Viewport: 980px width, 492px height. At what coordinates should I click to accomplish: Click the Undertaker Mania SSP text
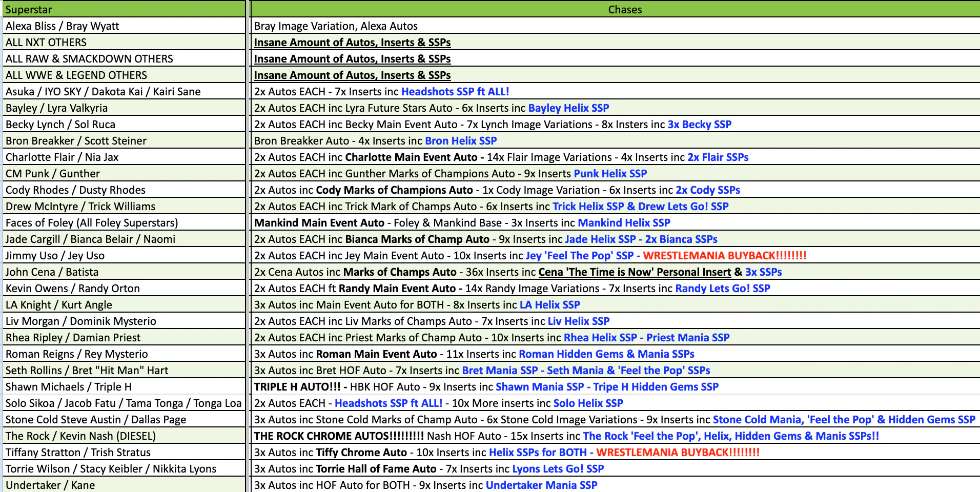coord(541,485)
